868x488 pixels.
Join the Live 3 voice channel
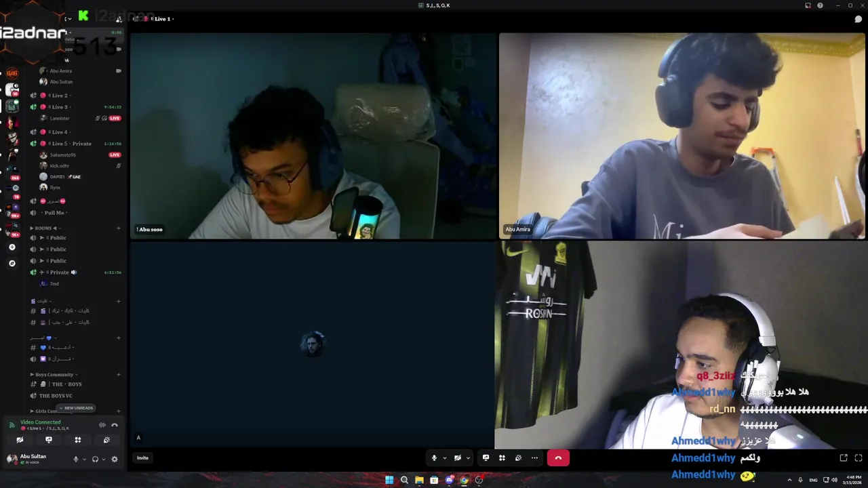pos(75,107)
